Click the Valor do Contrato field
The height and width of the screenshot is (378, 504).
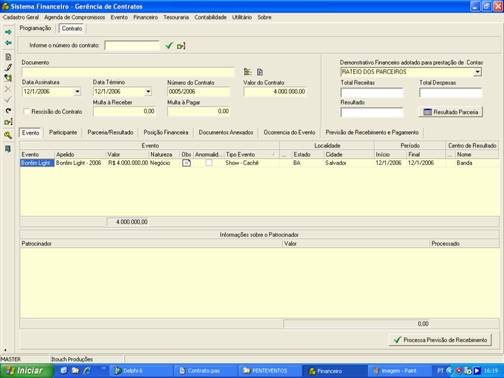pos(275,91)
